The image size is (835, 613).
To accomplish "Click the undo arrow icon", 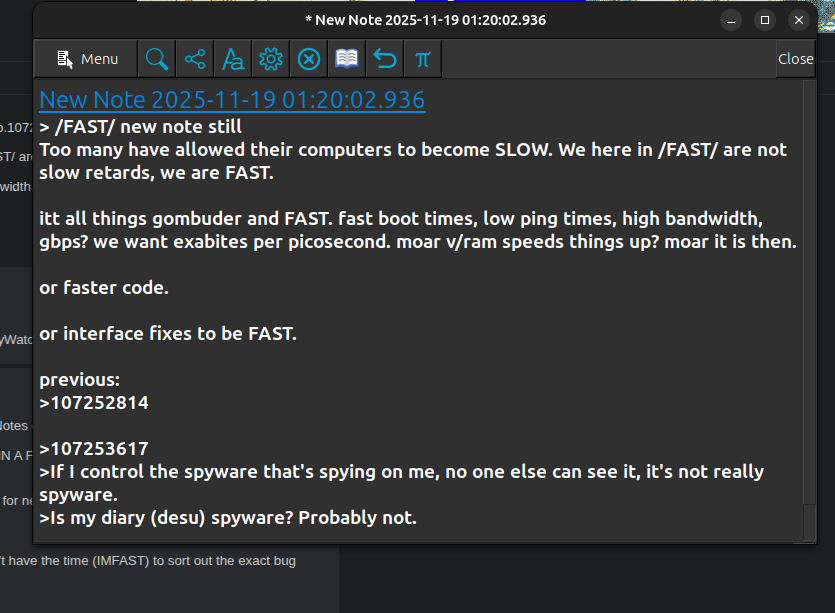I will point(384,59).
